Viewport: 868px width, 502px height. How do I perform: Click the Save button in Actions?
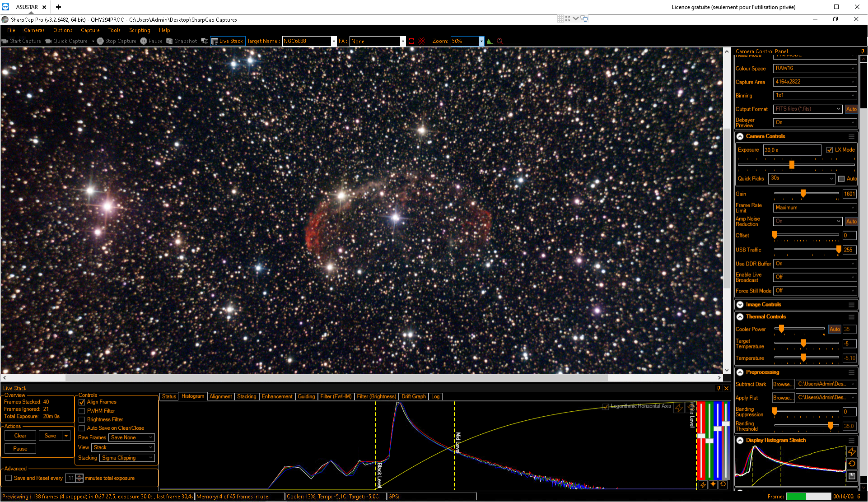tap(51, 436)
